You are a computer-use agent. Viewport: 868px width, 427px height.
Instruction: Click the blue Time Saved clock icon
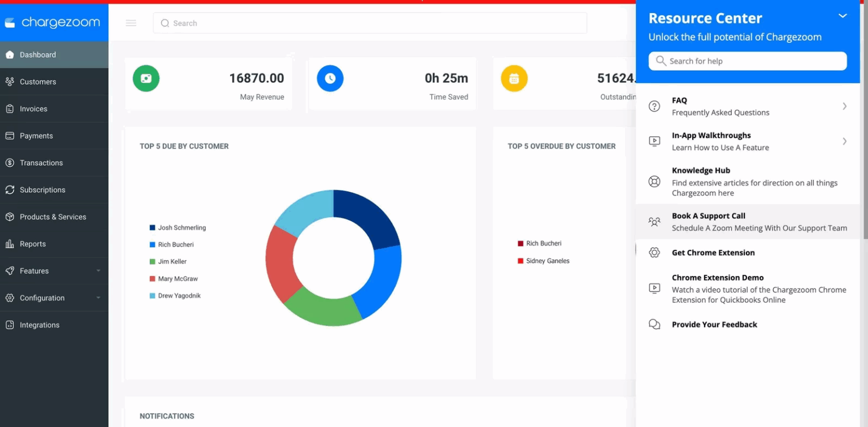coord(330,78)
